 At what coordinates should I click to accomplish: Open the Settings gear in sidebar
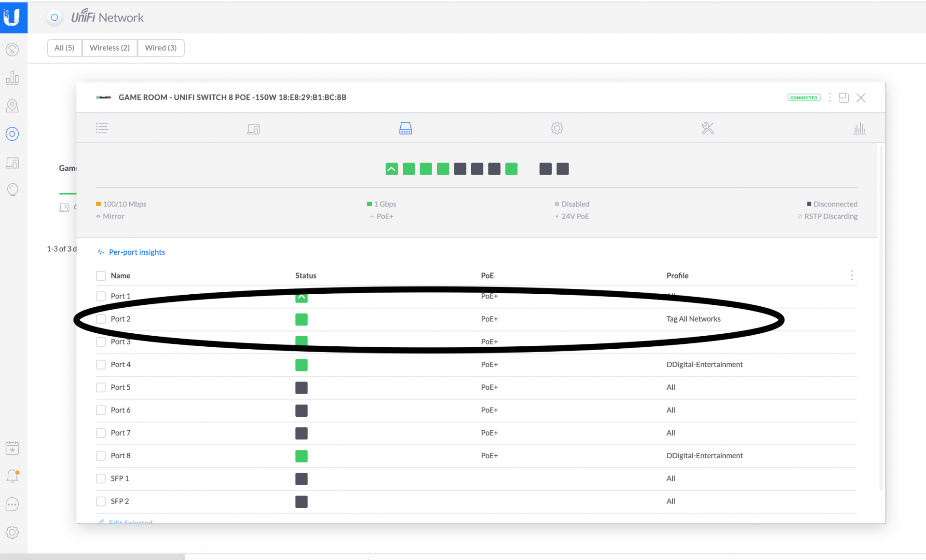click(13, 533)
